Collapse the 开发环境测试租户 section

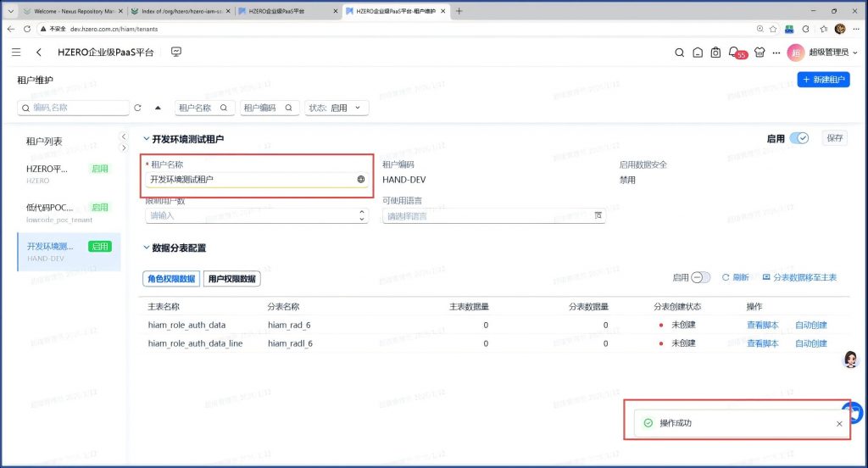coord(146,139)
